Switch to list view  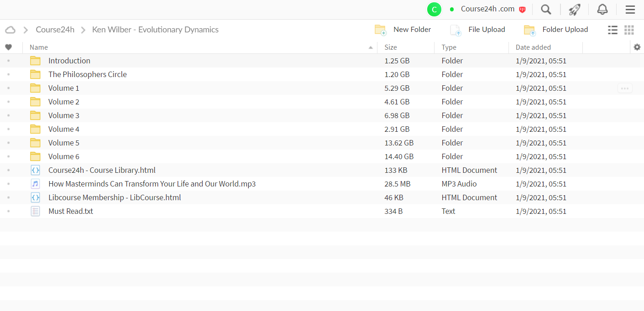pyautogui.click(x=613, y=30)
